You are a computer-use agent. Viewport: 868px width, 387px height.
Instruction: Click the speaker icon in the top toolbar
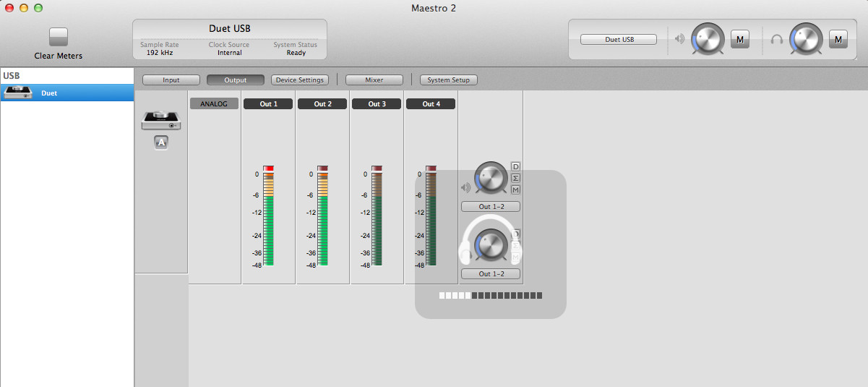coord(679,39)
